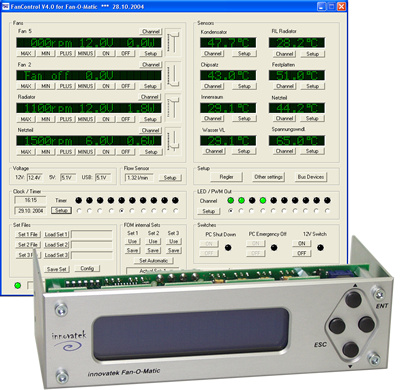The width and height of the screenshot is (400, 390).
Task: Open Other settings in Setup group
Action: coord(268,177)
